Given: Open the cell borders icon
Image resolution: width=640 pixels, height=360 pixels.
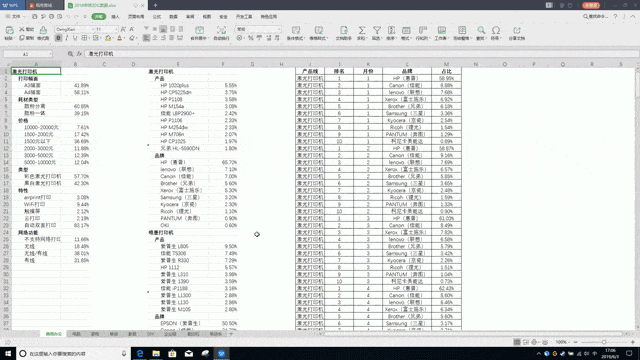Looking at the screenshot, I should (84, 38).
